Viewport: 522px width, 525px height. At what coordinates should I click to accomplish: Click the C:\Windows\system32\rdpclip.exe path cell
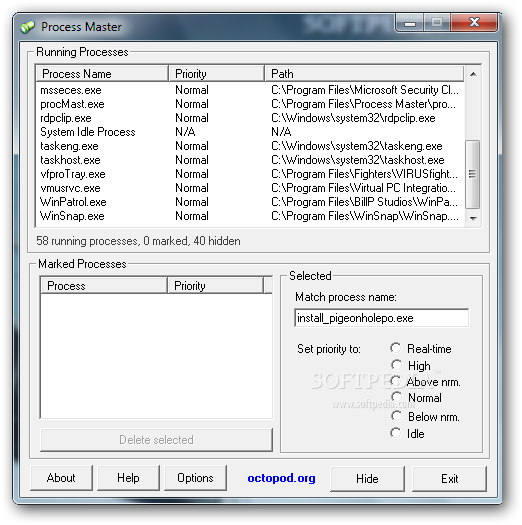(353, 118)
